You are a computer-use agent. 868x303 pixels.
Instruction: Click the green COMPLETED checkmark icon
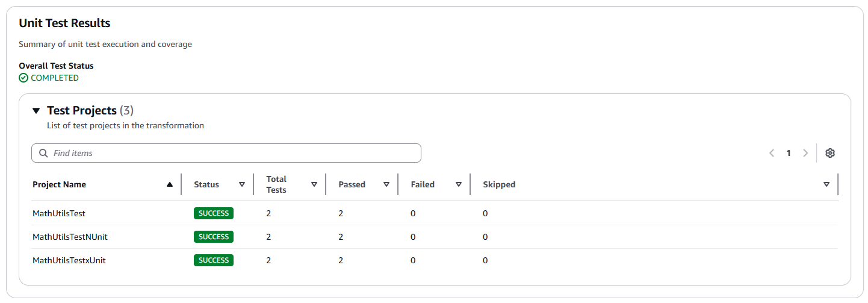coord(23,78)
